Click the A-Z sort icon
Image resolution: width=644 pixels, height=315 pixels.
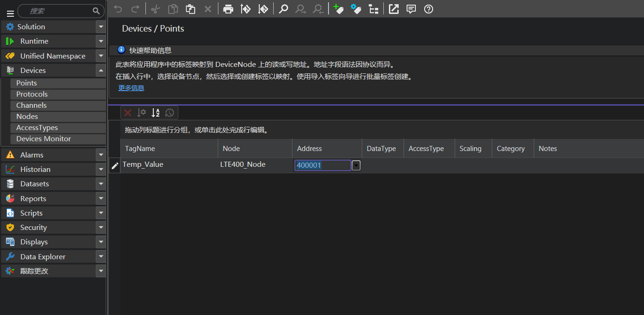pos(156,112)
